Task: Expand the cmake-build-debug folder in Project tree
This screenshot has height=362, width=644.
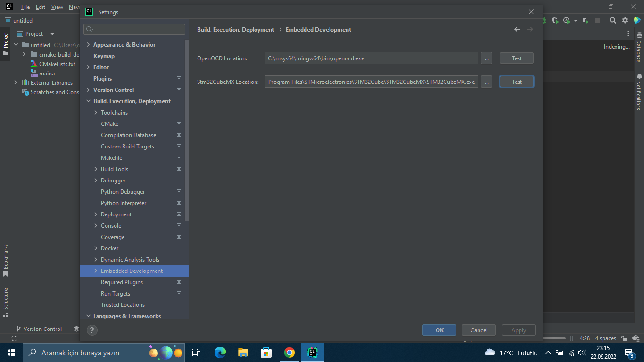Action: [x=24, y=54]
